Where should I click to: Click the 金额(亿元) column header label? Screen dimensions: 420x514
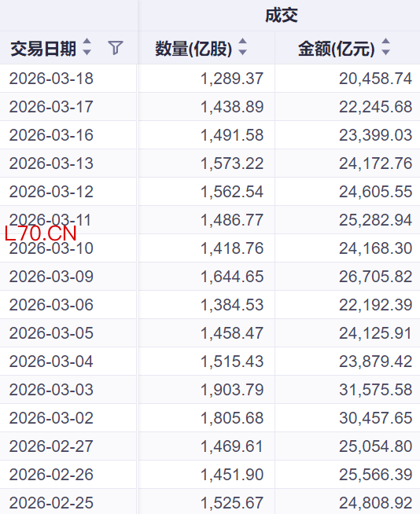coord(337,49)
